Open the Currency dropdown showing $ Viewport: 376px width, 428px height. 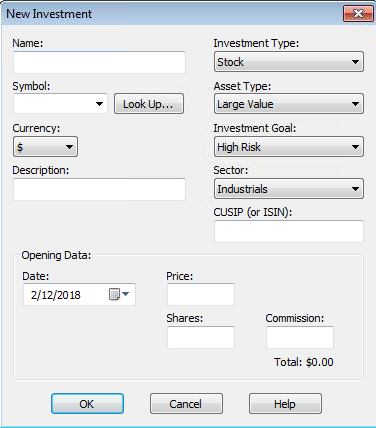(45, 146)
